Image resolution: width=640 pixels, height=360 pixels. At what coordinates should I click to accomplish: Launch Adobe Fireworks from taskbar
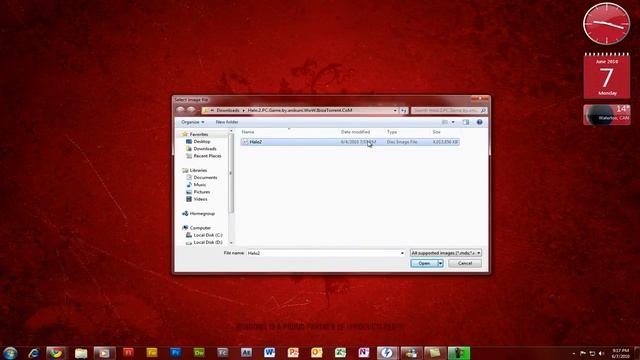[152, 353]
